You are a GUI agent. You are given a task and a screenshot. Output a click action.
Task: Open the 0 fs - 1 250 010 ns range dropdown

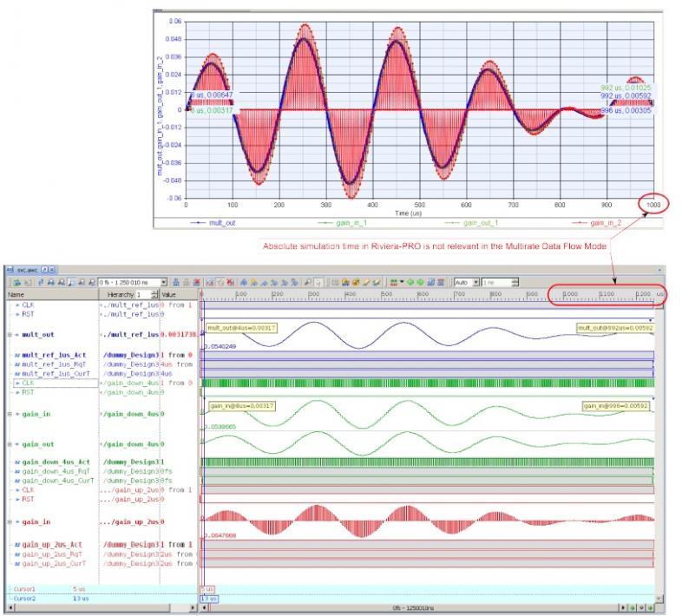tap(163, 282)
